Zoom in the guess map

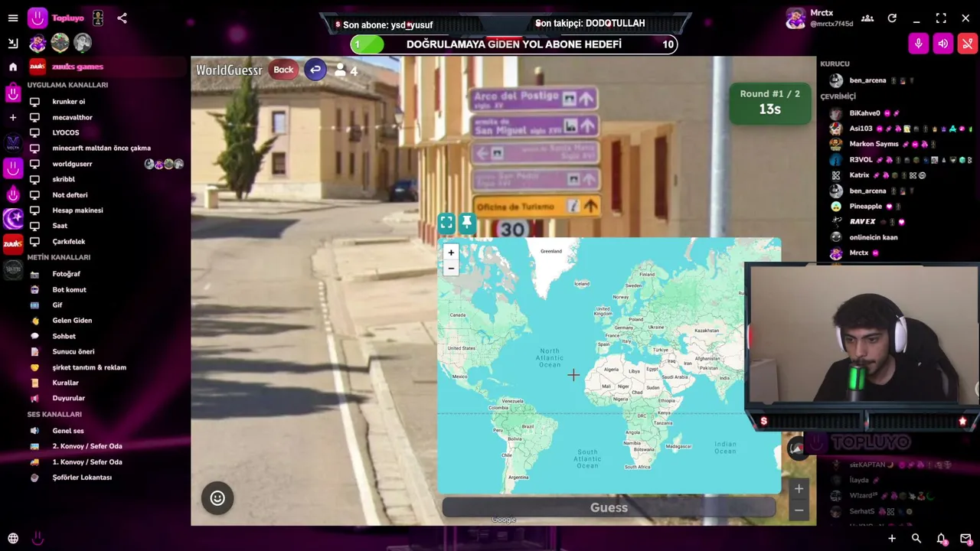451,253
